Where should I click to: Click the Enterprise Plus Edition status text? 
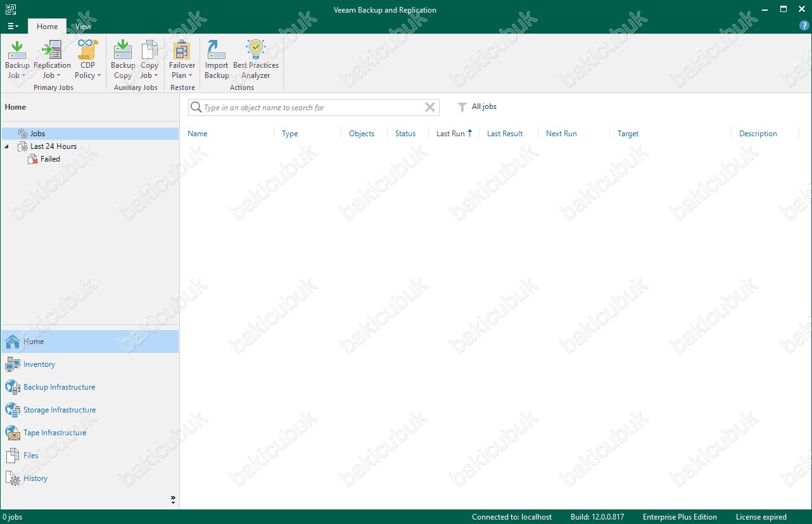[680, 517]
